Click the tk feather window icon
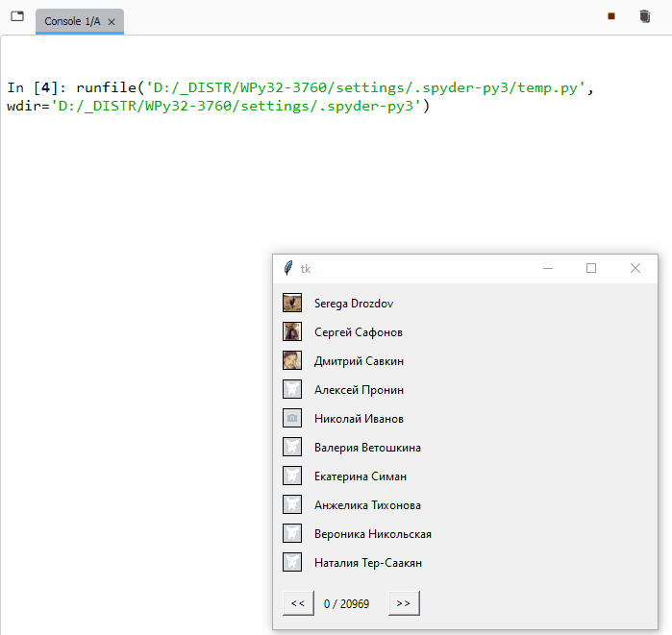This screenshot has height=635, width=672. 287,269
